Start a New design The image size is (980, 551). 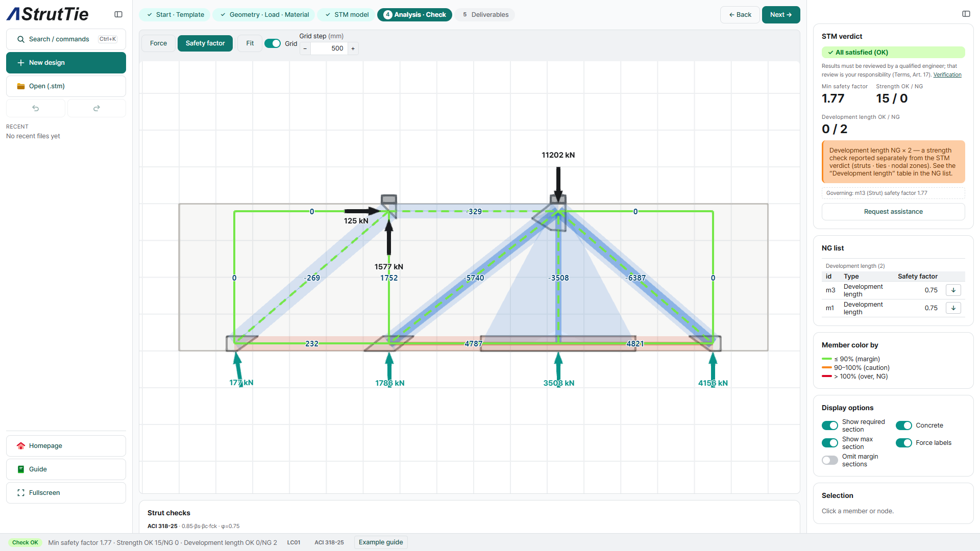[x=66, y=63]
